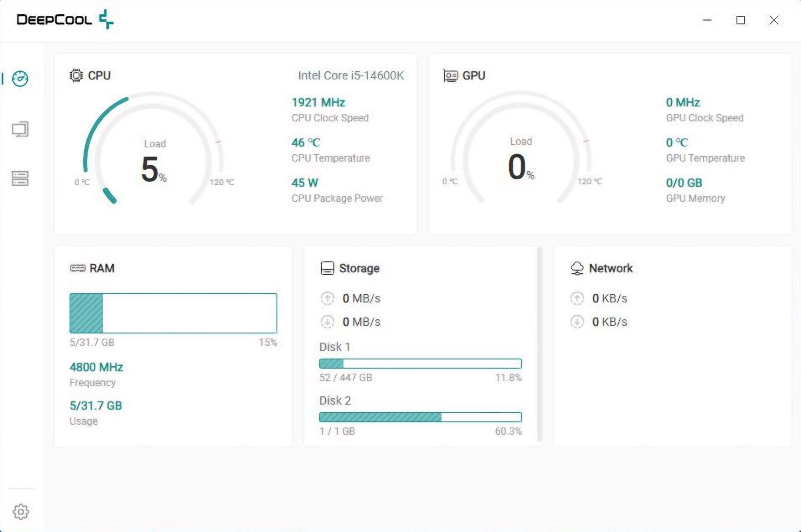Click the CPU load gauge

pos(154,148)
